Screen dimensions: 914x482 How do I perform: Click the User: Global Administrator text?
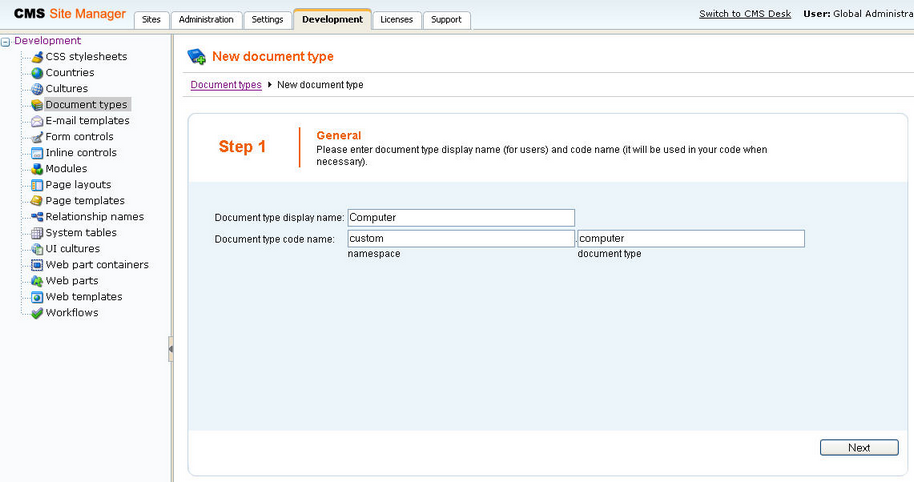pyautogui.click(x=858, y=14)
